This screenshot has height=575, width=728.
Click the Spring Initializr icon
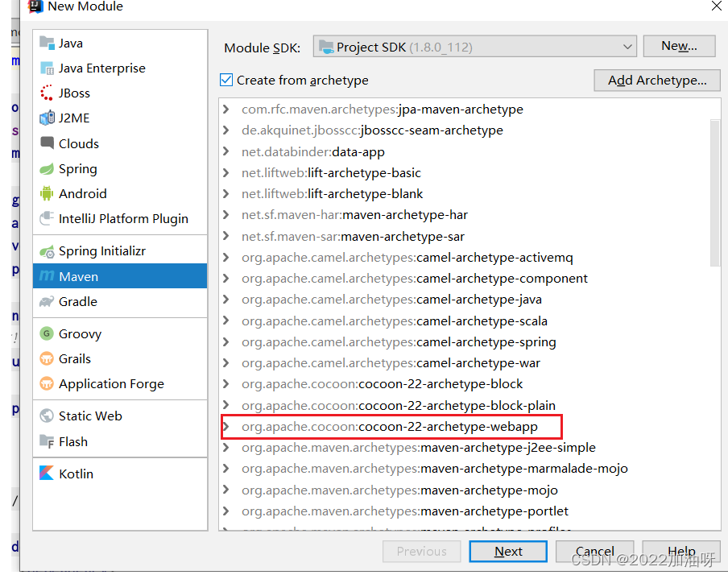tap(47, 251)
